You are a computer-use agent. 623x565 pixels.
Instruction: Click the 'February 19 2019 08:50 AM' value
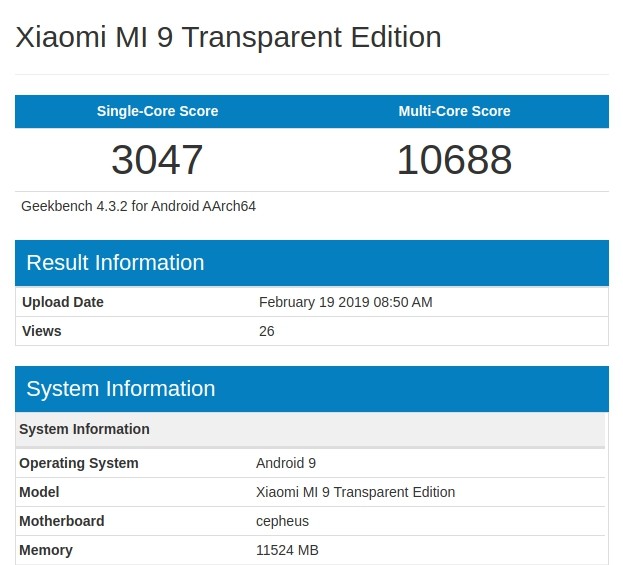click(x=346, y=302)
